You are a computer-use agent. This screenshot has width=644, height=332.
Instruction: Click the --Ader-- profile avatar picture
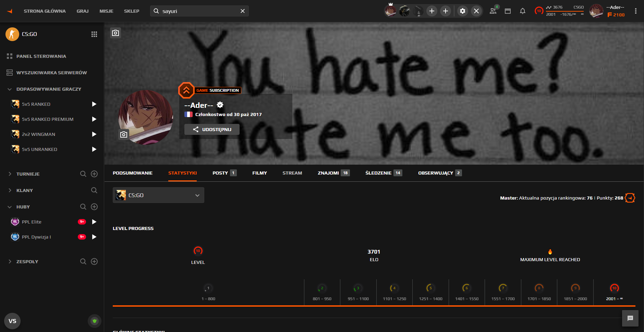[146, 117]
